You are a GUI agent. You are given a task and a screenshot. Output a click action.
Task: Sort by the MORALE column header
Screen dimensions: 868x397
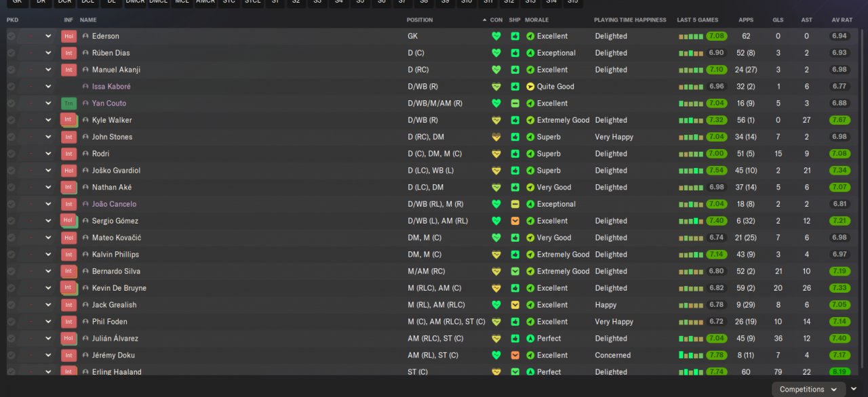(x=537, y=20)
